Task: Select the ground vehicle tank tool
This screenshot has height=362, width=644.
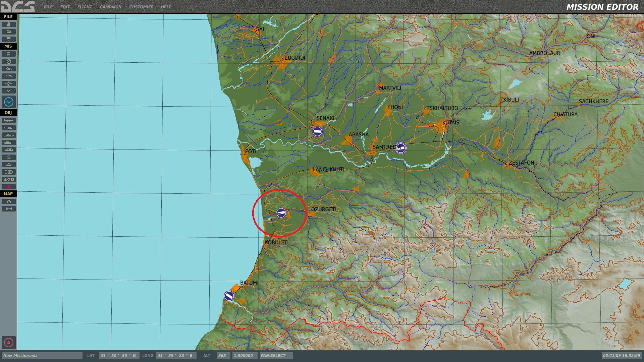Action: pyautogui.click(x=9, y=142)
